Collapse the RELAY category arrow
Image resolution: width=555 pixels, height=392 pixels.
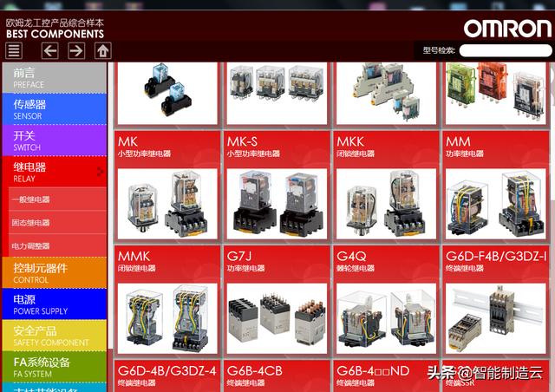tap(101, 172)
